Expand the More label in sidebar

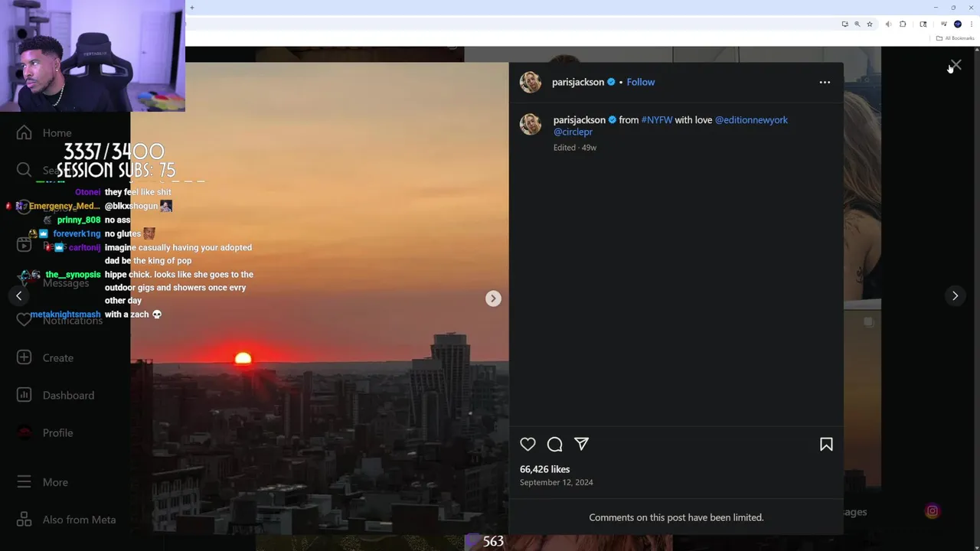click(x=55, y=483)
